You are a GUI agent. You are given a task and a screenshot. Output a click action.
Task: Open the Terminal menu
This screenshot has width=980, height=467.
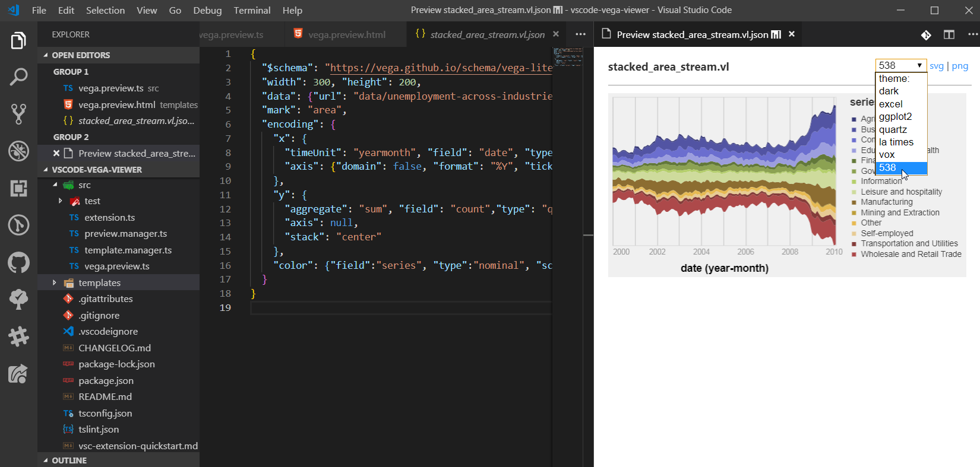click(252, 10)
